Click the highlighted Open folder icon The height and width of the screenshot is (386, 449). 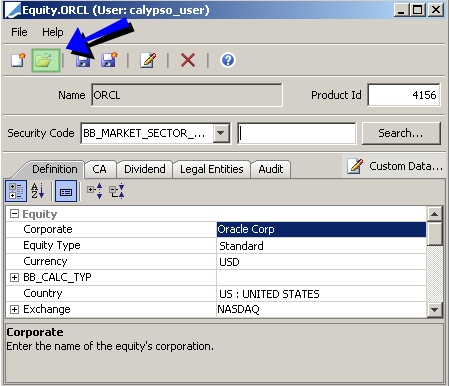click(x=46, y=60)
